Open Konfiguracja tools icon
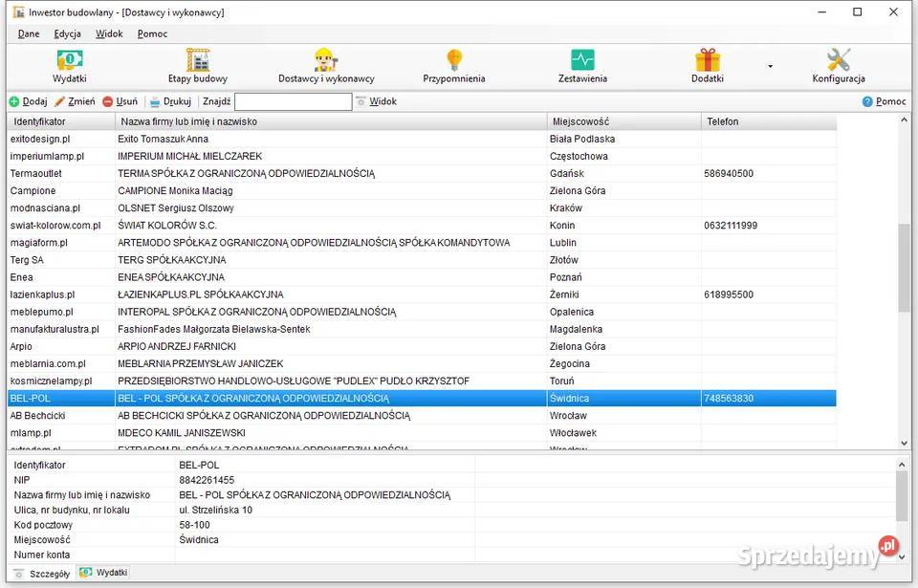 pyautogui.click(x=839, y=61)
